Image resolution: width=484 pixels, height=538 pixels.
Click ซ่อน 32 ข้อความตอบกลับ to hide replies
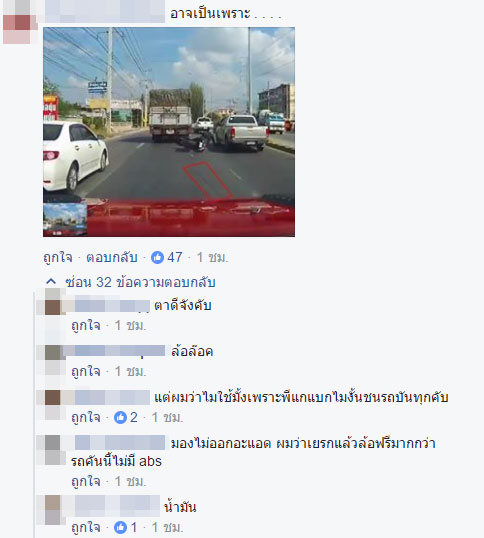140,282
